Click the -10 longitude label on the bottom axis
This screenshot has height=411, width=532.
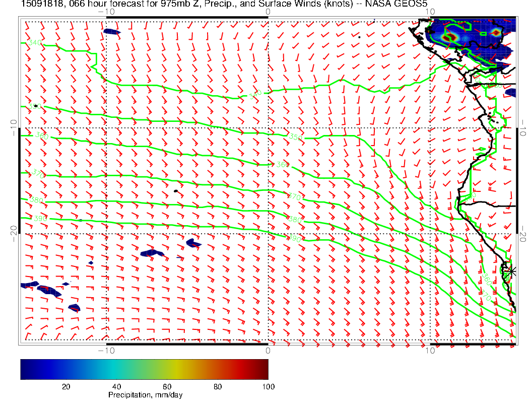(x=106, y=350)
